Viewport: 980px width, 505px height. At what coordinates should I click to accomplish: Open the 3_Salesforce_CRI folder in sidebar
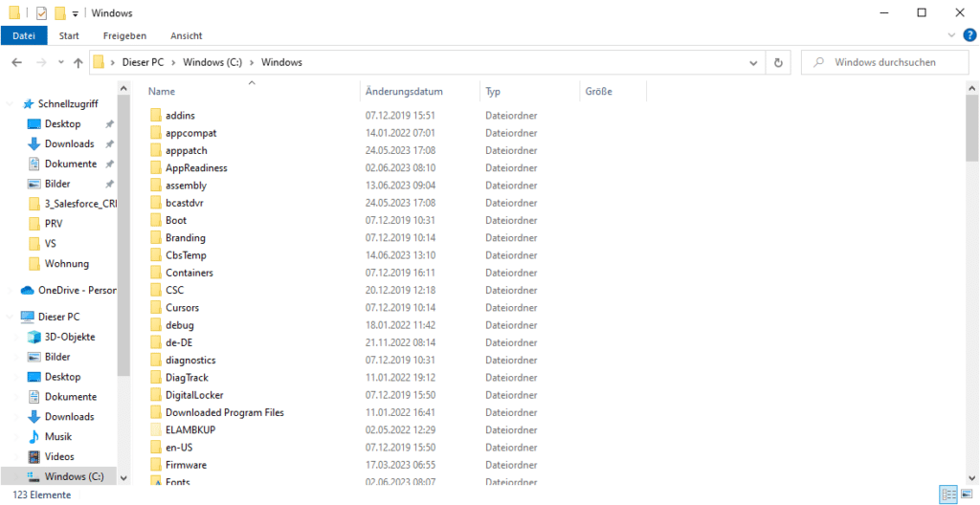point(80,204)
